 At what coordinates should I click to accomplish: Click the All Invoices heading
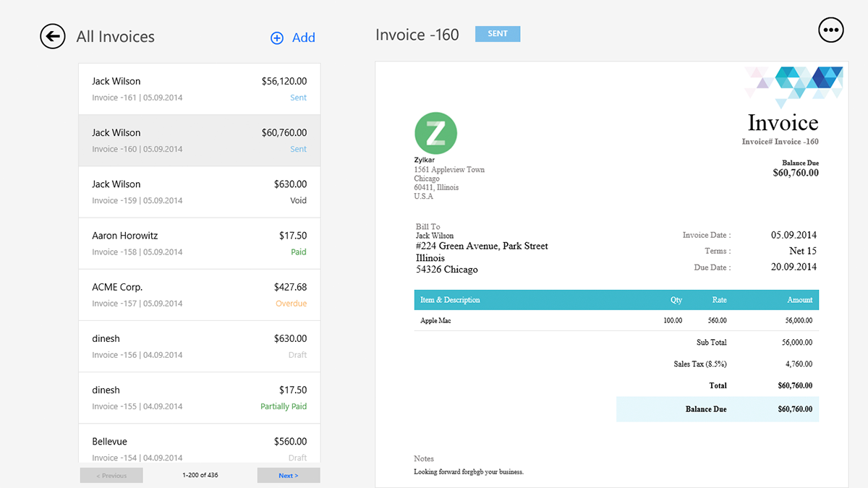coord(116,37)
